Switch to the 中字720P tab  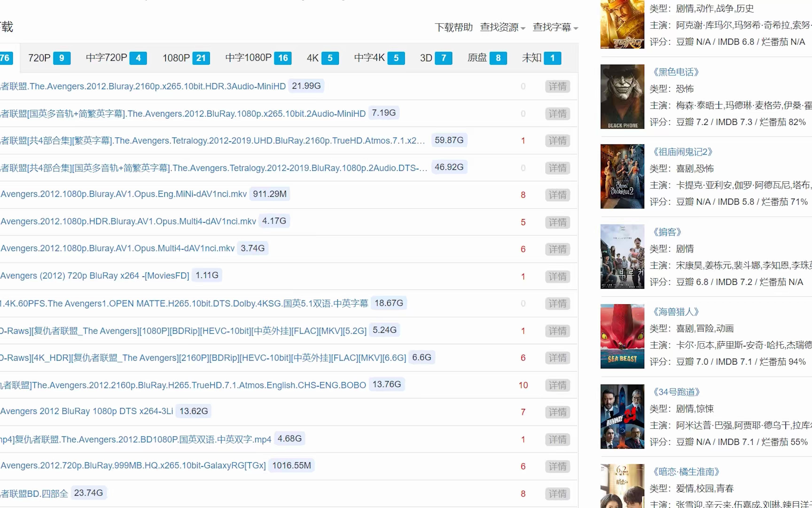tap(116, 58)
